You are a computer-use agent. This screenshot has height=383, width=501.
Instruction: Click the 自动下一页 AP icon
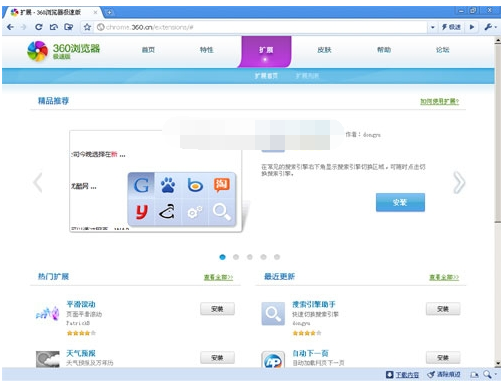point(273,360)
